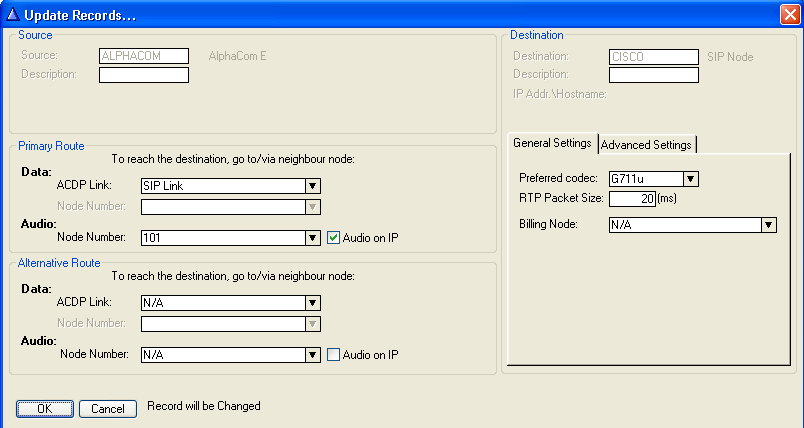Click the Cancel button
The height and width of the screenshot is (428, 804).
point(107,408)
